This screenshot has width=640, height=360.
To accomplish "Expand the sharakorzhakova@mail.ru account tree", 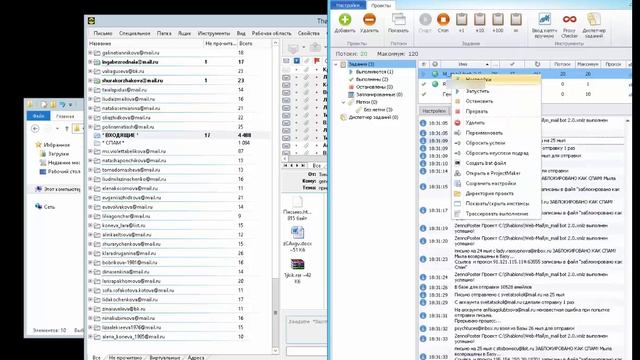I will [90, 80].
